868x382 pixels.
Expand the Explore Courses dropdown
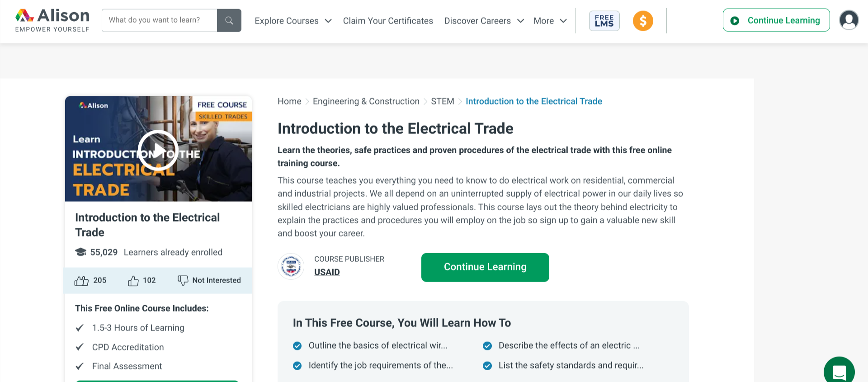pyautogui.click(x=292, y=21)
